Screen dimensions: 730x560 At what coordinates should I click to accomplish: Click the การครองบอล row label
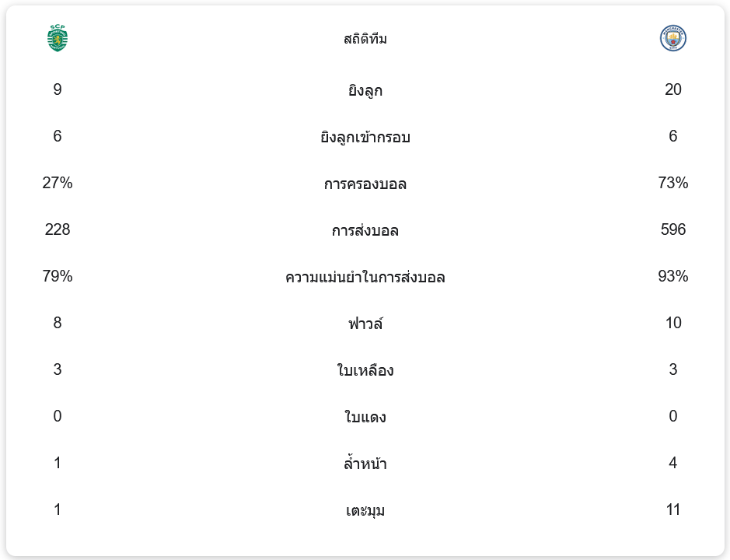tap(365, 184)
